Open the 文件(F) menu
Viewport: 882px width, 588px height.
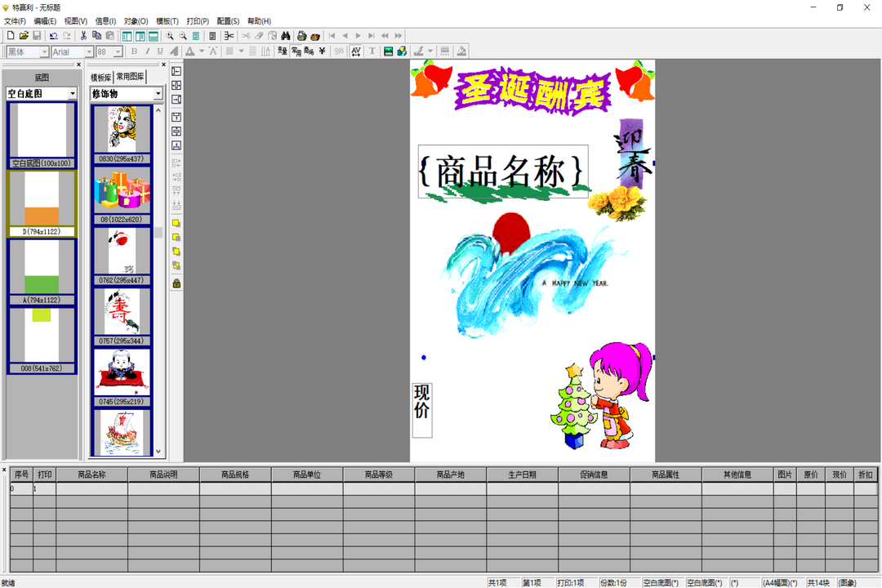(15, 21)
